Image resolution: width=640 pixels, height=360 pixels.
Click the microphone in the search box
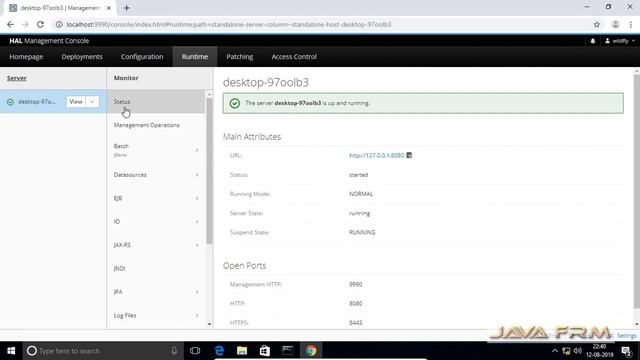pos(174,351)
